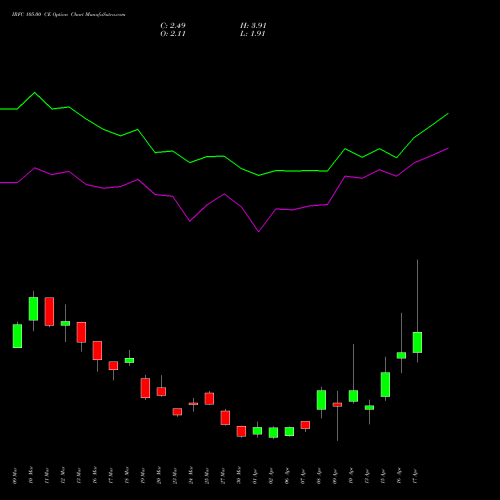500x500 pixels.
Task: Select the 16 Apr date label
Action: (x=399, y=476)
